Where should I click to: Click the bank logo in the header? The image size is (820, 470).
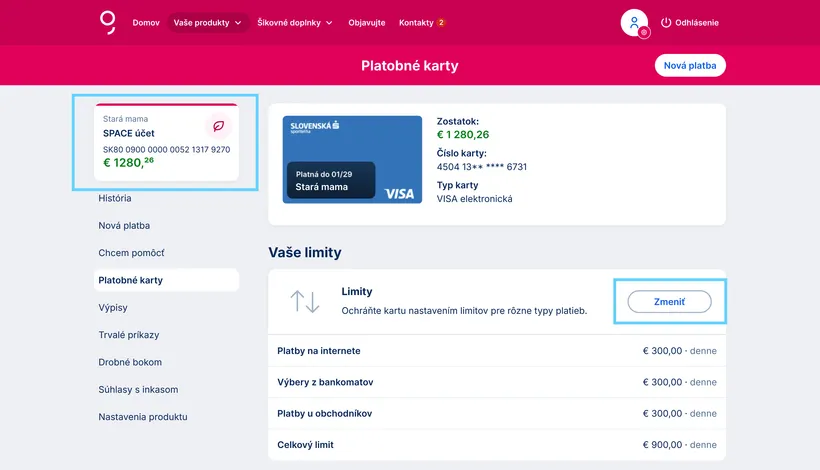click(108, 22)
